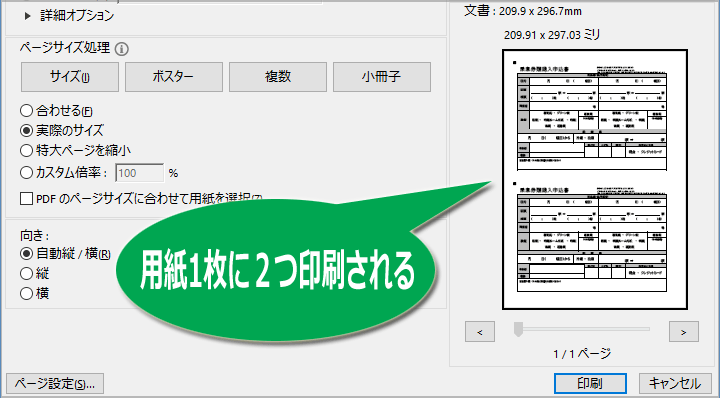
Task: Click the 文書 : 209.9 x 296.7mm text
Action: point(523,11)
